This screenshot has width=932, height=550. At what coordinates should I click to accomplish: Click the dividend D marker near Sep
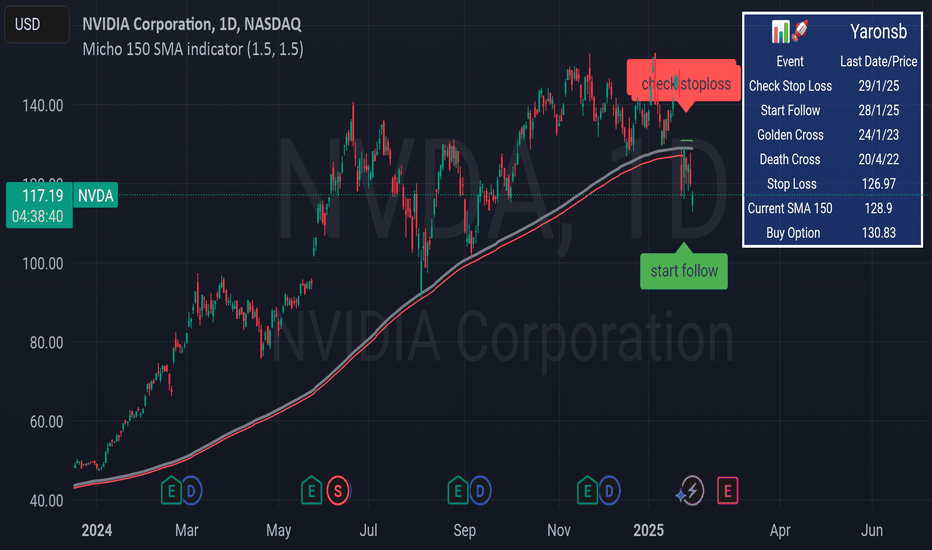click(x=480, y=491)
